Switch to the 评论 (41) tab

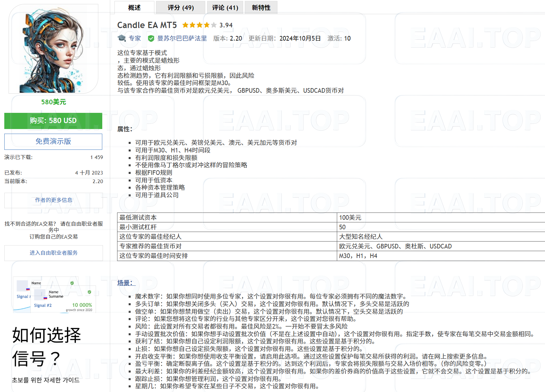(x=225, y=7)
